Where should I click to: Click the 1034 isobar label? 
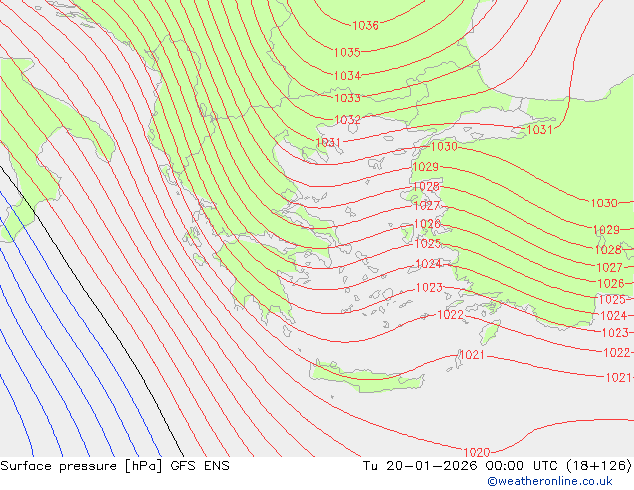point(347,76)
